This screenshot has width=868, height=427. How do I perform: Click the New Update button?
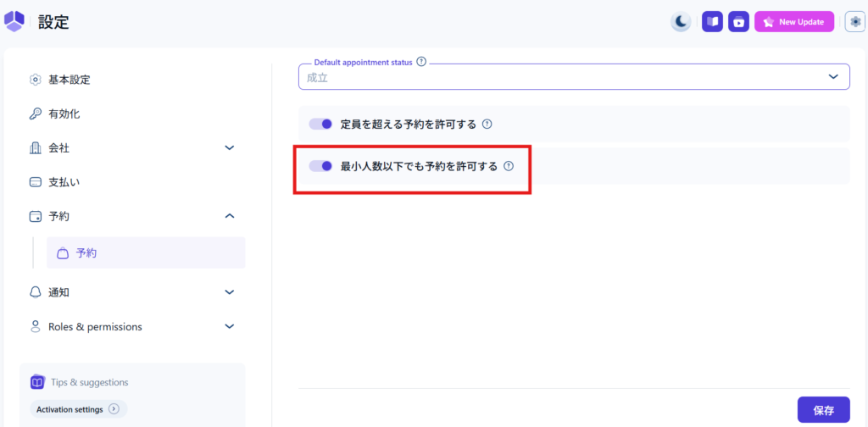[794, 22]
